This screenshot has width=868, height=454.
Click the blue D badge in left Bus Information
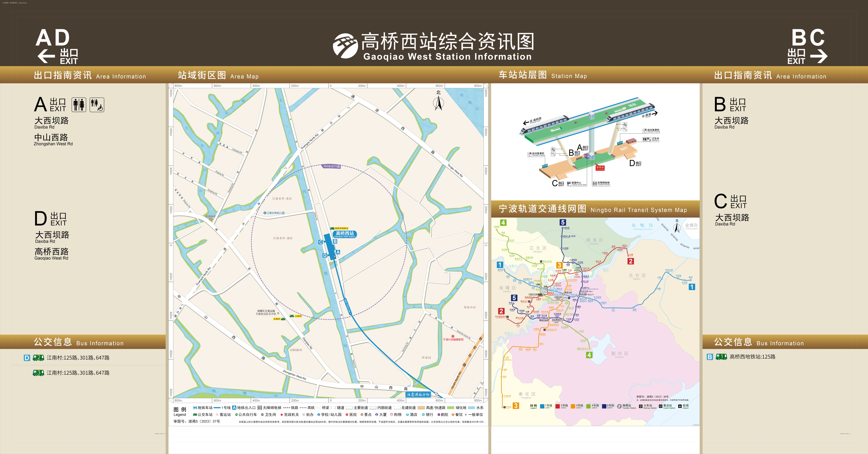(27, 358)
